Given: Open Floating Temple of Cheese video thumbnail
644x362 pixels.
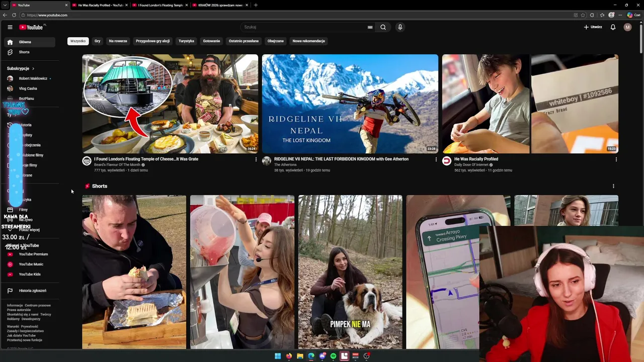Looking at the screenshot, I should click(170, 104).
